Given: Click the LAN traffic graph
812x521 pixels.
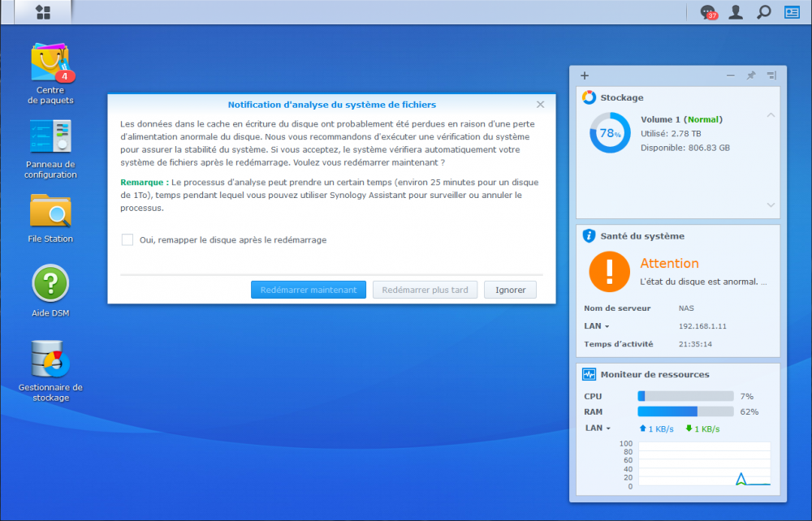Looking at the screenshot, I should pos(704,464).
